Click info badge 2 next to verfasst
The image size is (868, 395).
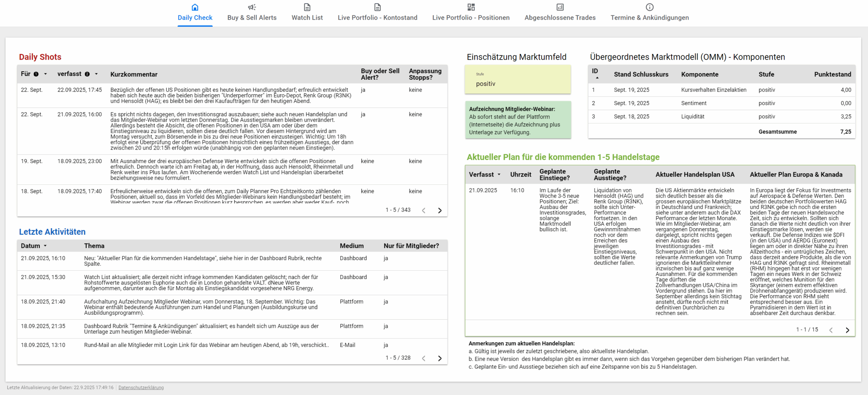coord(87,74)
